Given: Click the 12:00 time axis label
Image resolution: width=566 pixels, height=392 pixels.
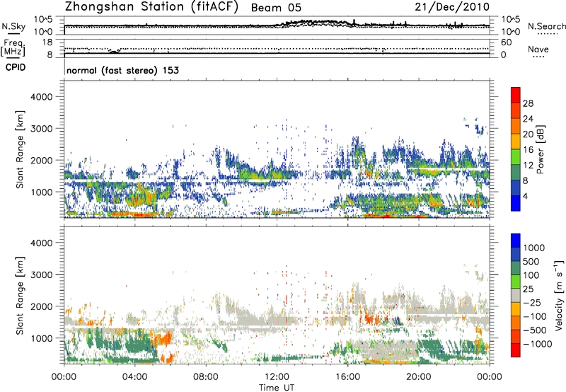Looking at the screenshot, I should pos(277,377).
